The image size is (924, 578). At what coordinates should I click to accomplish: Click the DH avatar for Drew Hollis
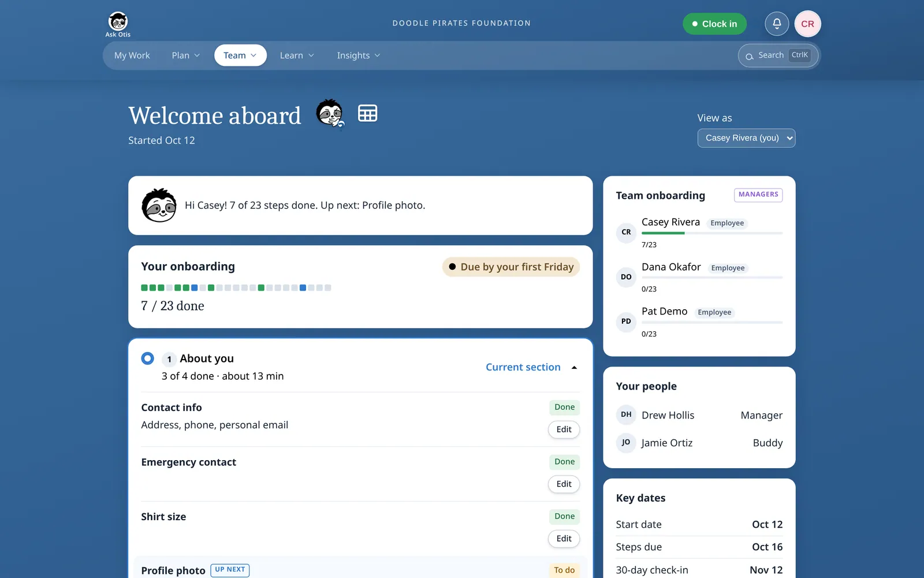(x=626, y=414)
